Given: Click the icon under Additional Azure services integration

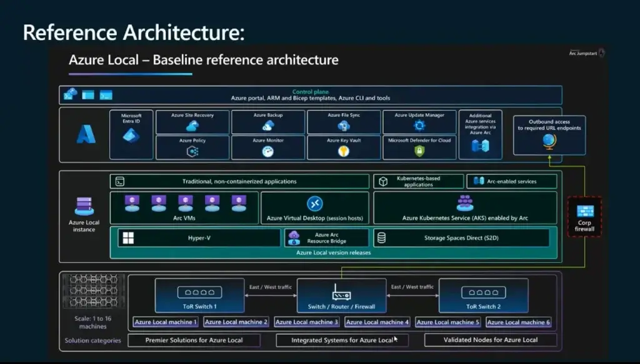Looking at the screenshot, I should (x=480, y=145).
